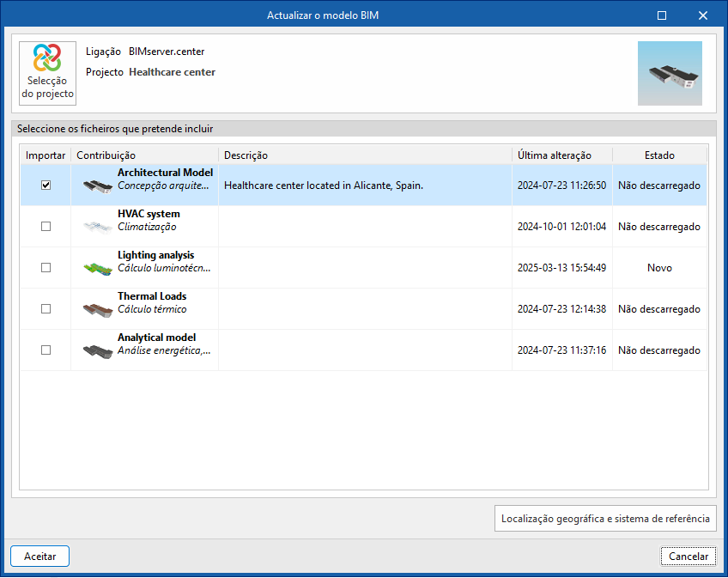Click the HVAC system model icon
728x578 pixels.
click(x=98, y=227)
